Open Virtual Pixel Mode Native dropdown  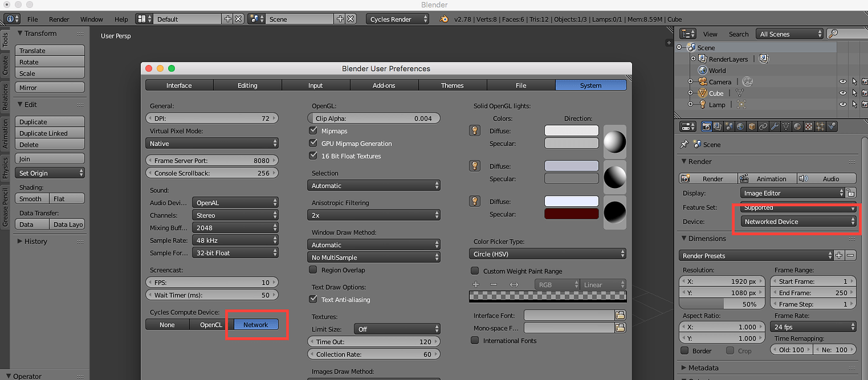pyautogui.click(x=212, y=143)
